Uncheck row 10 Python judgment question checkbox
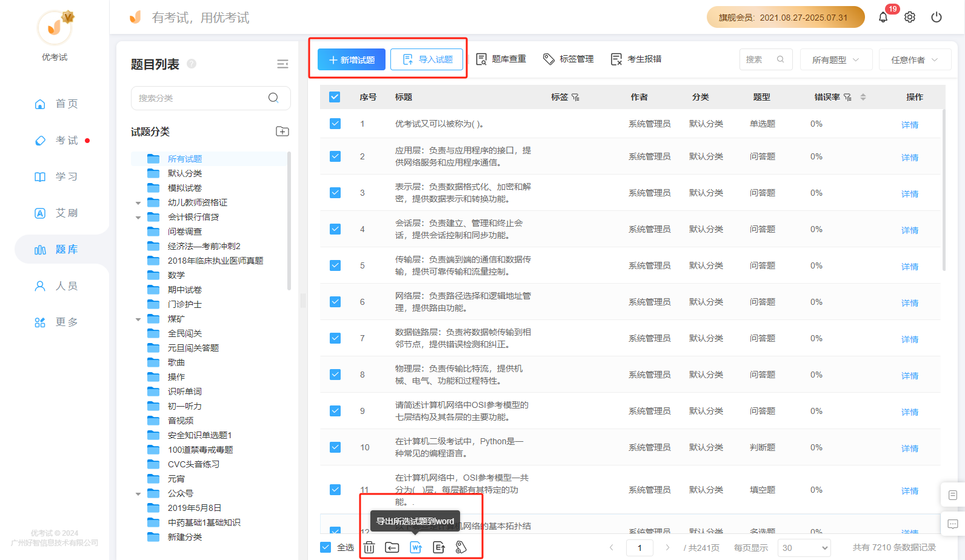The height and width of the screenshot is (560, 965). point(335,447)
